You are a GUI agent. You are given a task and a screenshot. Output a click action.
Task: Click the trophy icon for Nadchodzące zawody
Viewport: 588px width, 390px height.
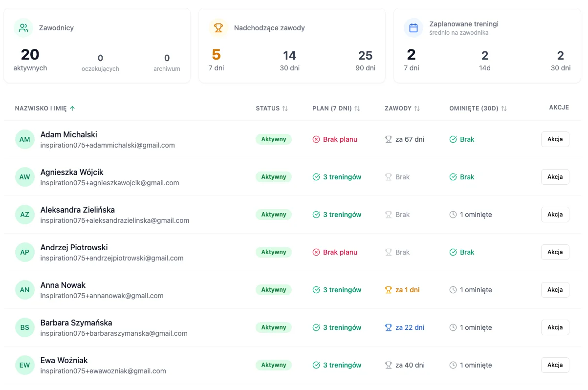218,28
